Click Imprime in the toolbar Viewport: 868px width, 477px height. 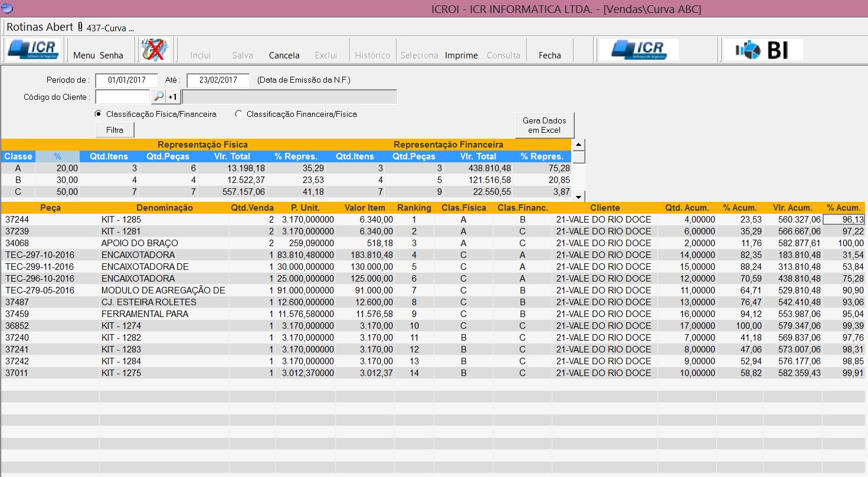(461, 55)
